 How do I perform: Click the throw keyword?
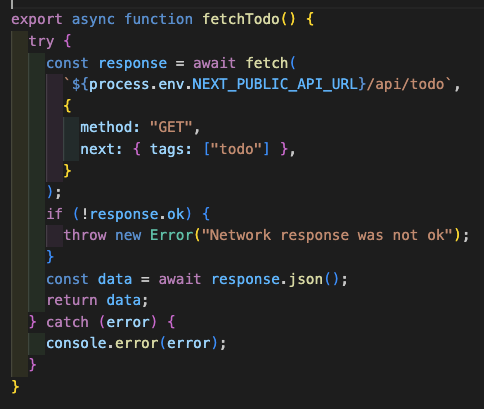tap(85, 235)
